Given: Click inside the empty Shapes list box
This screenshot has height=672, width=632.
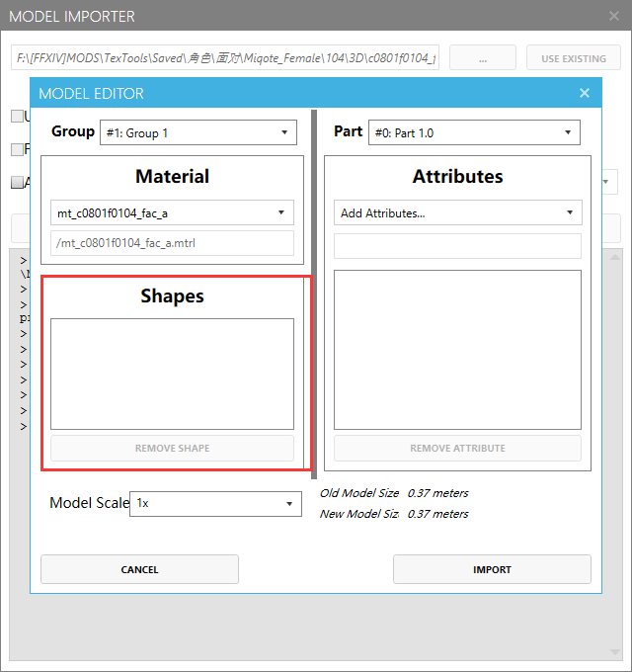Looking at the screenshot, I should click(x=172, y=374).
